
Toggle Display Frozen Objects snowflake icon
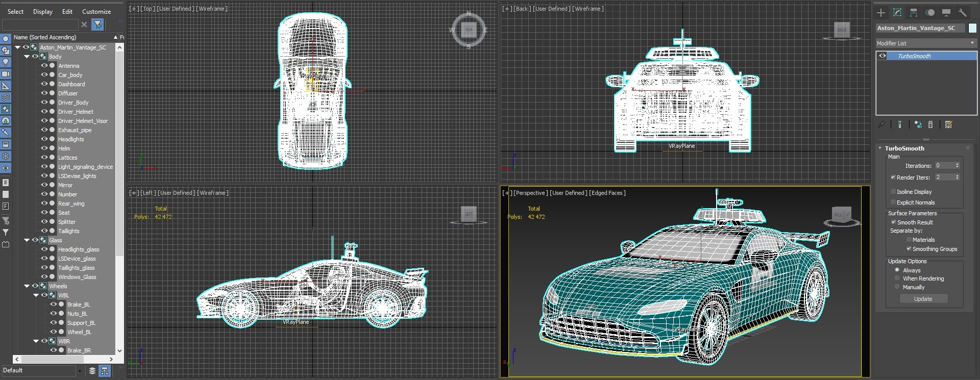(x=6, y=156)
